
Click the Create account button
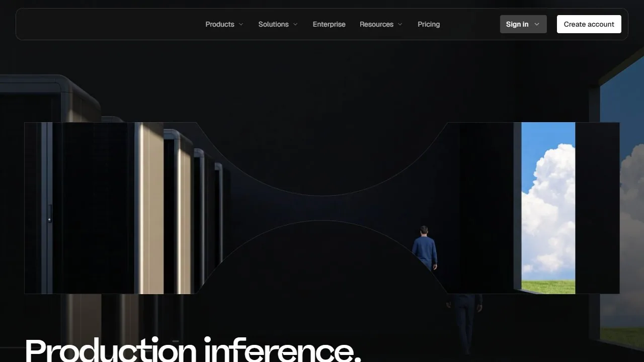pyautogui.click(x=589, y=24)
